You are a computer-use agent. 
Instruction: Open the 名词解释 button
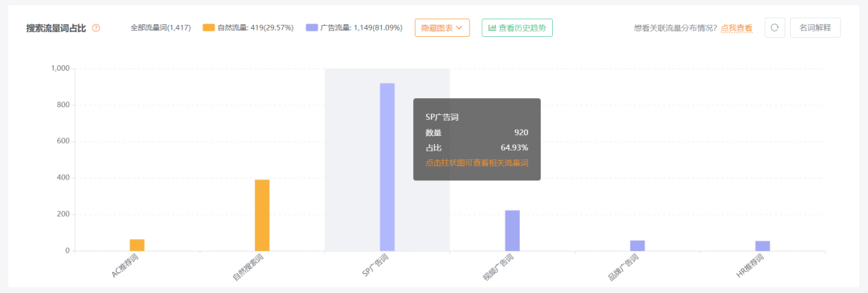click(x=816, y=27)
